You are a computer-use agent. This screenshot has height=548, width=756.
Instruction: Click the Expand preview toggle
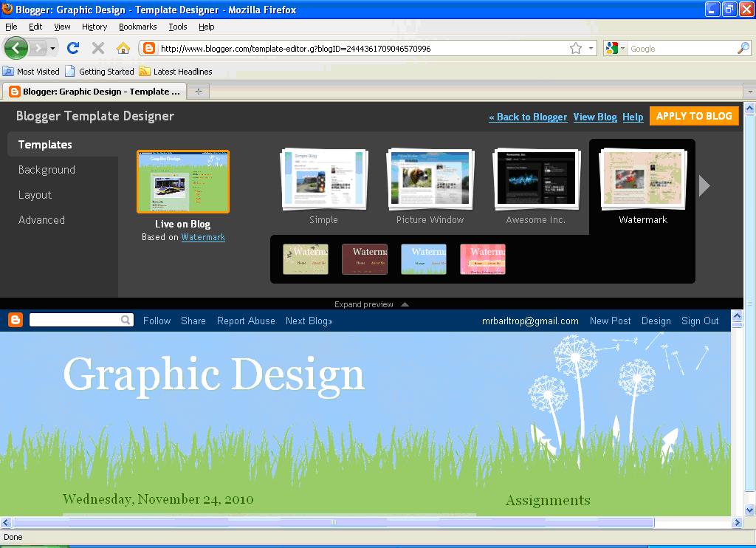tap(371, 304)
